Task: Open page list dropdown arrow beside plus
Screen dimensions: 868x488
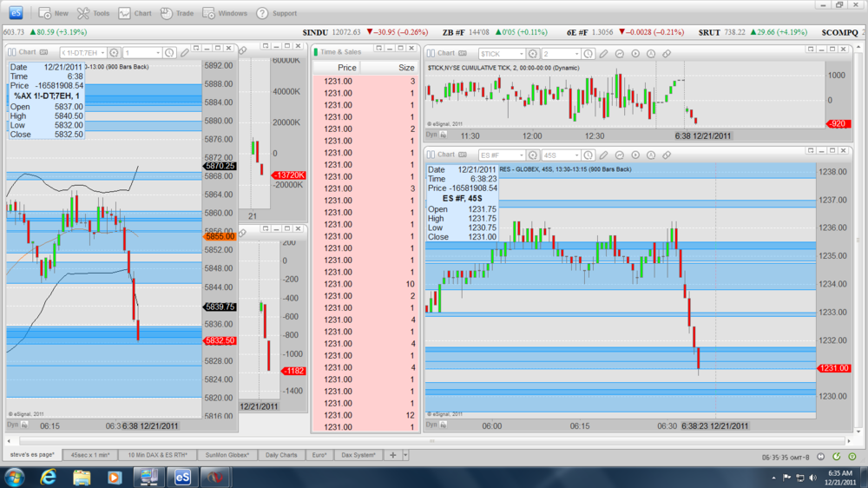Action: [x=405, y=455]
